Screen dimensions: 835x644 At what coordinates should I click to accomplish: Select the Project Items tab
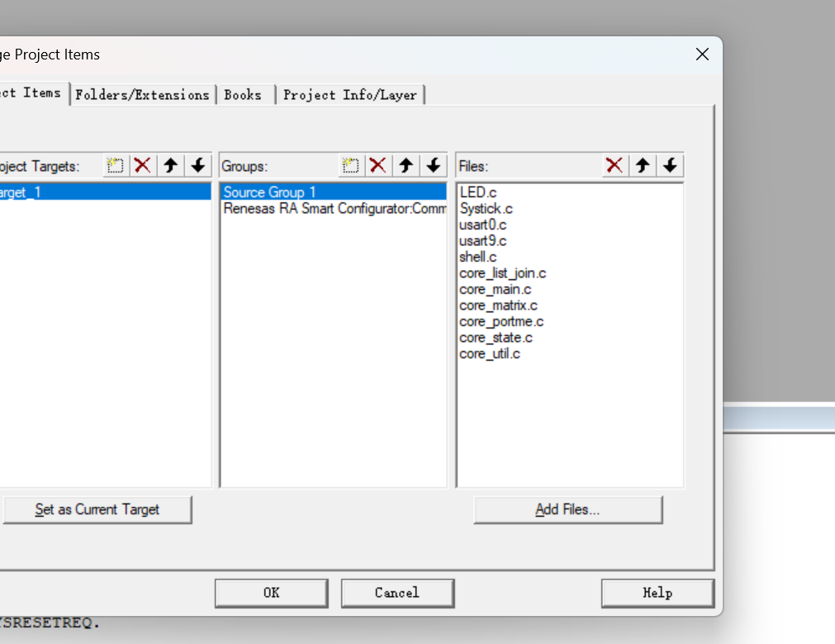pos(34,93)
